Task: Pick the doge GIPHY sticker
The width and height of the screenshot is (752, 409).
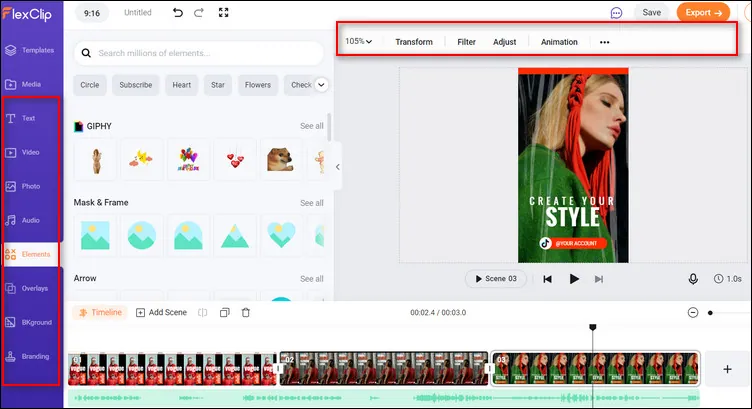Action: (x=281, y=160)
